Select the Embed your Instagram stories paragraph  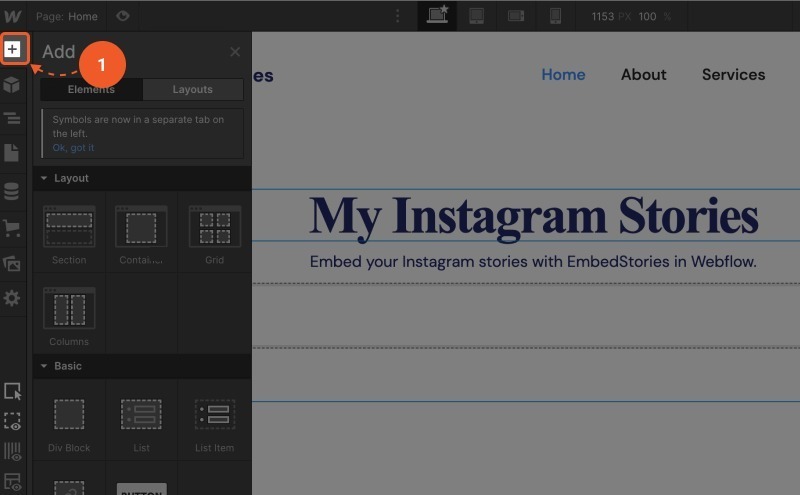coord(533,262)
